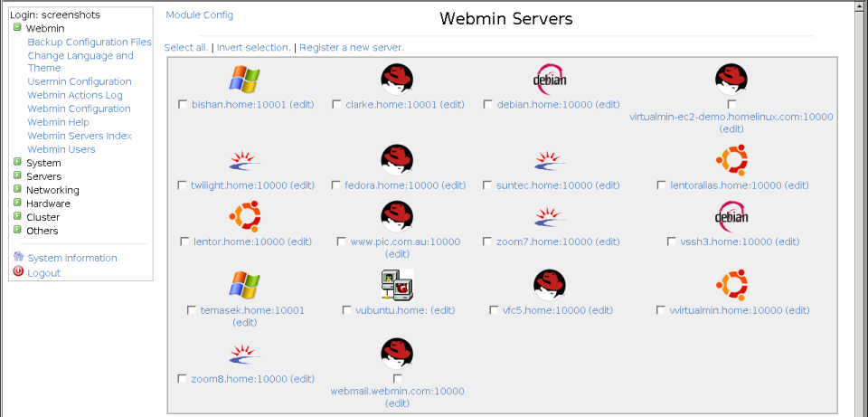Select the lentoralias.home:10000 checkbox
Image resolution: width=868 pixels, height=417 pixels.
click(x=661, y=185)
